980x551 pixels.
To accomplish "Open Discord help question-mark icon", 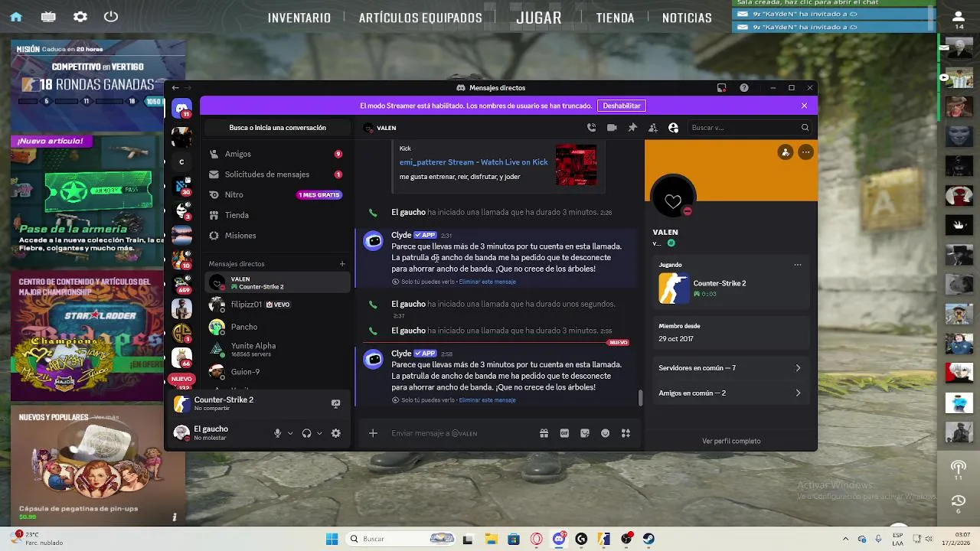I will pyautogui.click(x=743, y=88).
